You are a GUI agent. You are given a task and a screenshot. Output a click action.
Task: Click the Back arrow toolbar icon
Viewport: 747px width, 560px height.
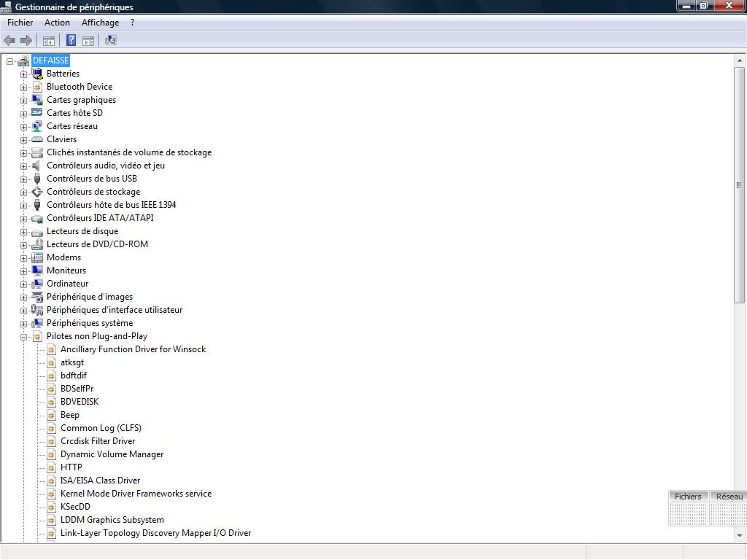(x=9, y=41)
